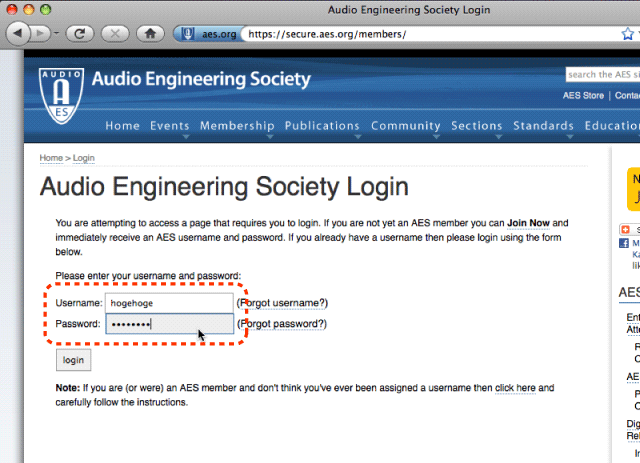Open the Forgot password? link
This screenshot has width=640, height=463.
(x=282, y=324)
